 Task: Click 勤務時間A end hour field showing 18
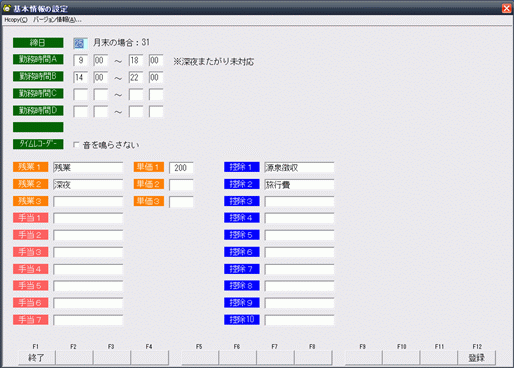click(136, 60)
